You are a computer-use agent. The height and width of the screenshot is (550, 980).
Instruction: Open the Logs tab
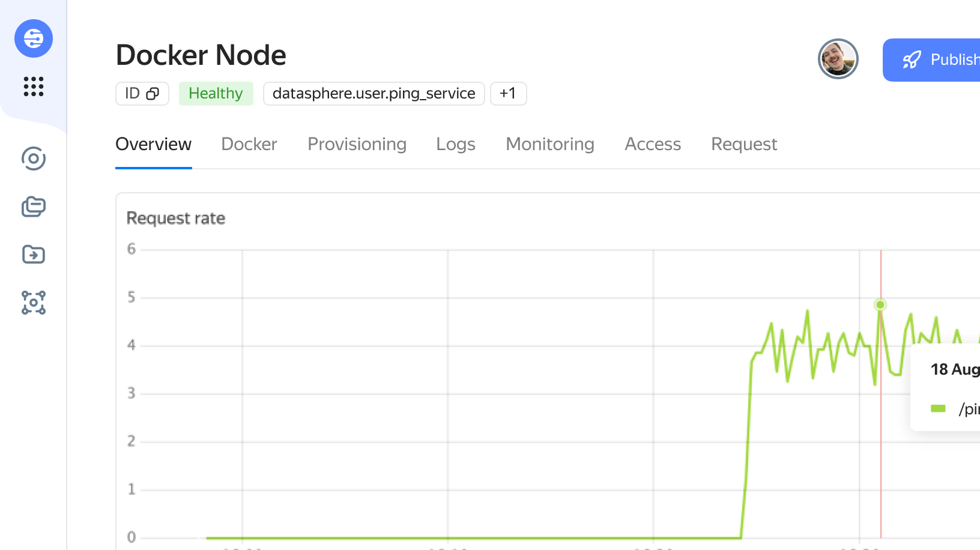point(456,144)
